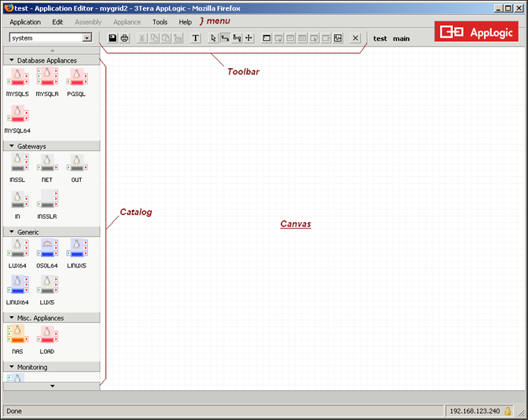528x420 pixels.
Task: Click the Paste clipboard icon
Action: tap(166, 38)
